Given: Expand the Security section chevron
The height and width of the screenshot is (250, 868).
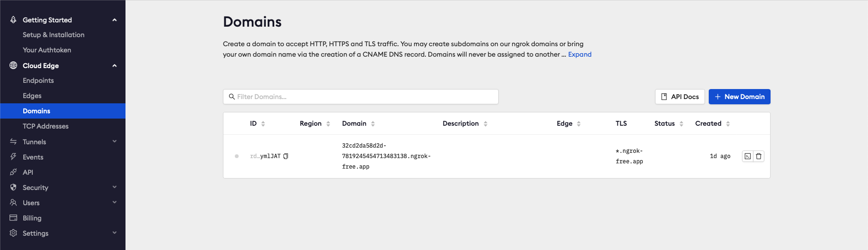Looking at the screenshot, I should pyautogui.click(x=115, y=187).
